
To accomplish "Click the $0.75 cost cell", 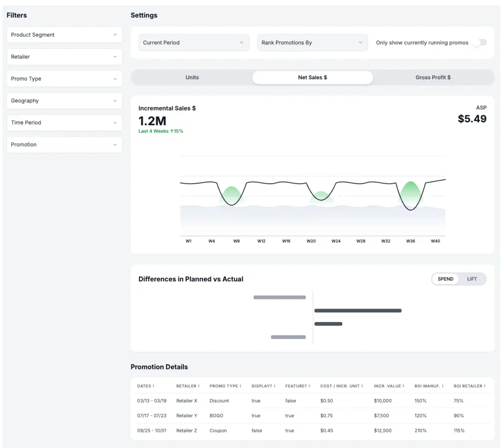I will coord(326,415).
